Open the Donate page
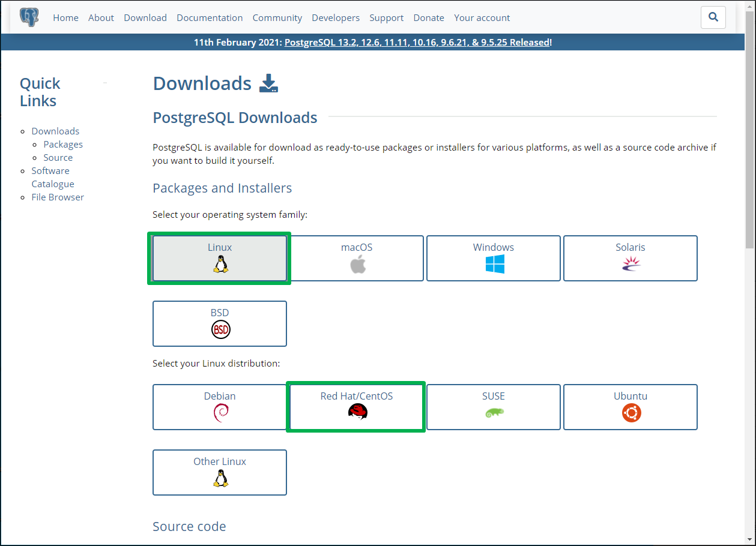 pyautogui.click(x=429, y=18)
